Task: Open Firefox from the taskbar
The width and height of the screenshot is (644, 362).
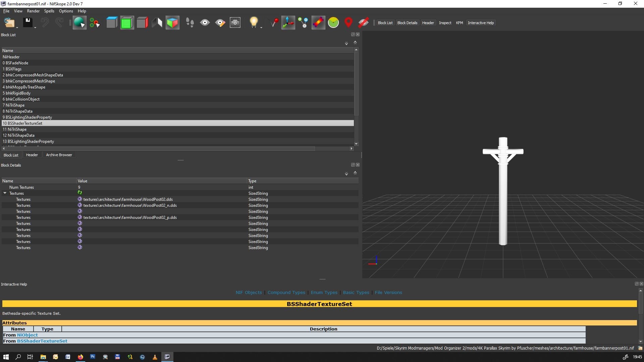Action: (x=80, y=357)
